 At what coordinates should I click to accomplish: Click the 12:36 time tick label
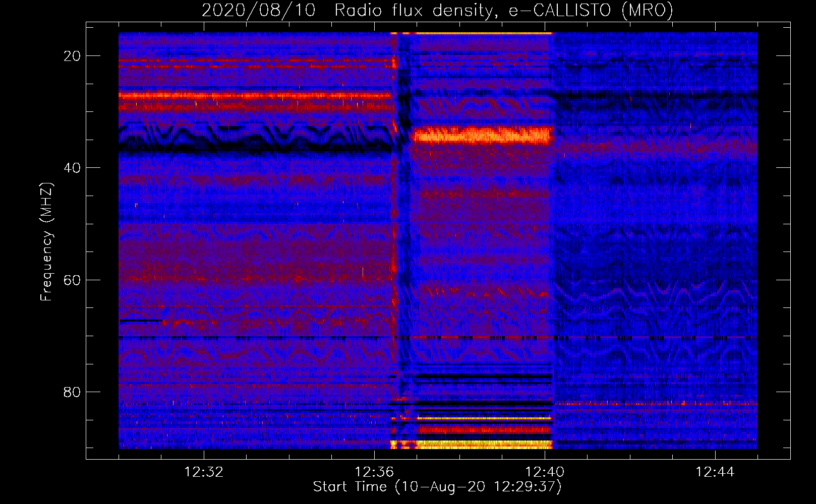(x=374, y=472)
